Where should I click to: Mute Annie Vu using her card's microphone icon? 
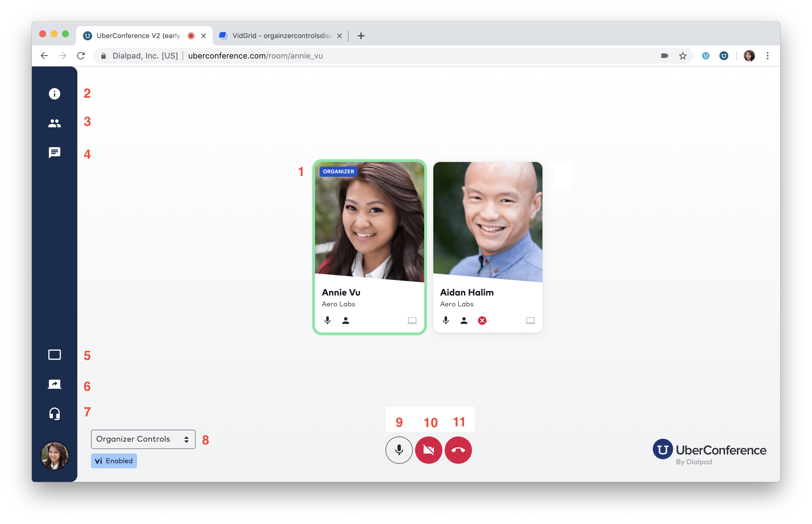[328, 320]
